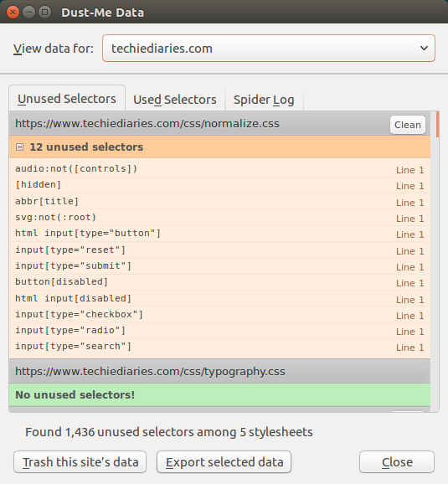Click 'Export selected data' button
This screenshot has width=448, height=484.
pos(224,461)
